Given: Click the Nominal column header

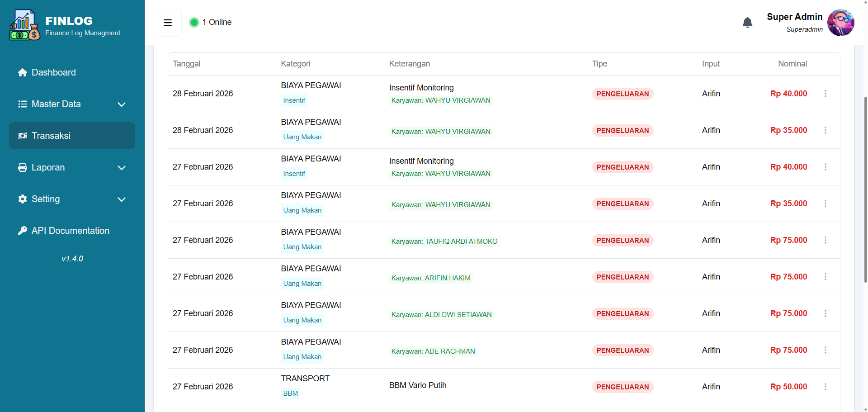Looking at the screenshot, I should pos(792,64).
